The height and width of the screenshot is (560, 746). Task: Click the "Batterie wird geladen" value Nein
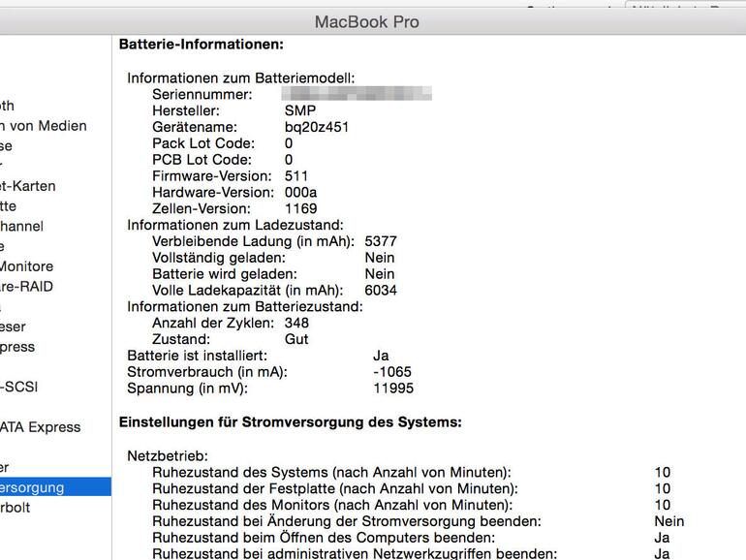380,273
